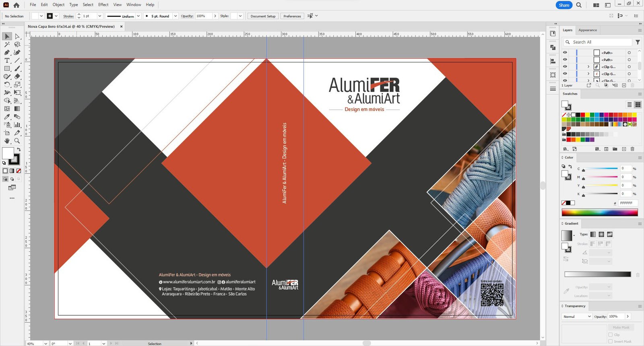Open Layers panel options menu
The width and height of the screenshot is (644, 346).
(x=640, y=30)
